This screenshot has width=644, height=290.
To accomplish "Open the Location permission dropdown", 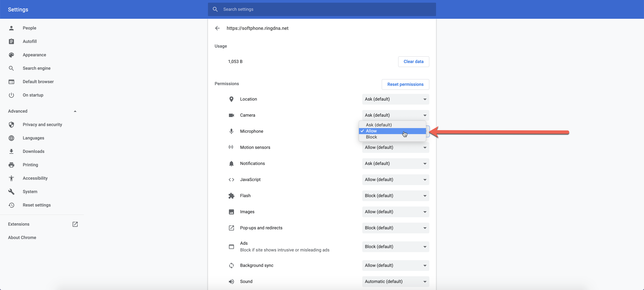I will (x=395, y=99).
